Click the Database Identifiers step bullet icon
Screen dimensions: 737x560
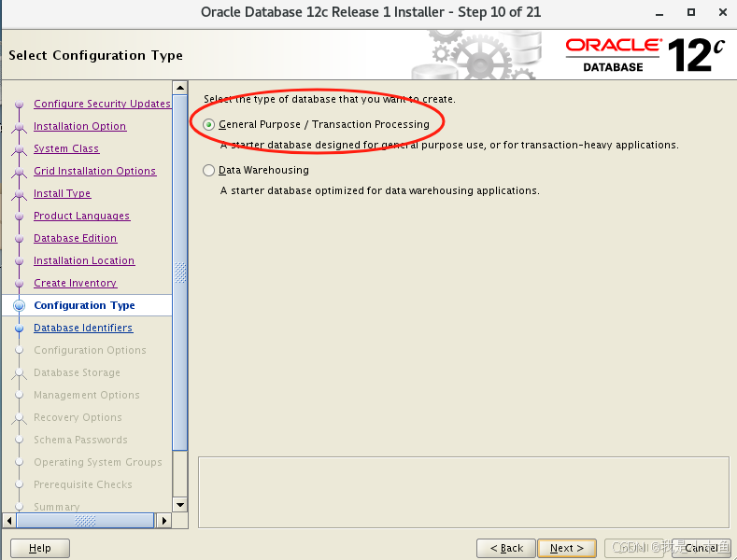(x=20, y=328)
